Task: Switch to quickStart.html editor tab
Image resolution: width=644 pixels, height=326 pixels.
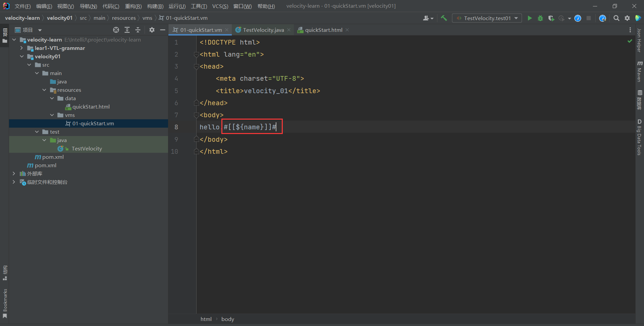Action: pos(323,30)
